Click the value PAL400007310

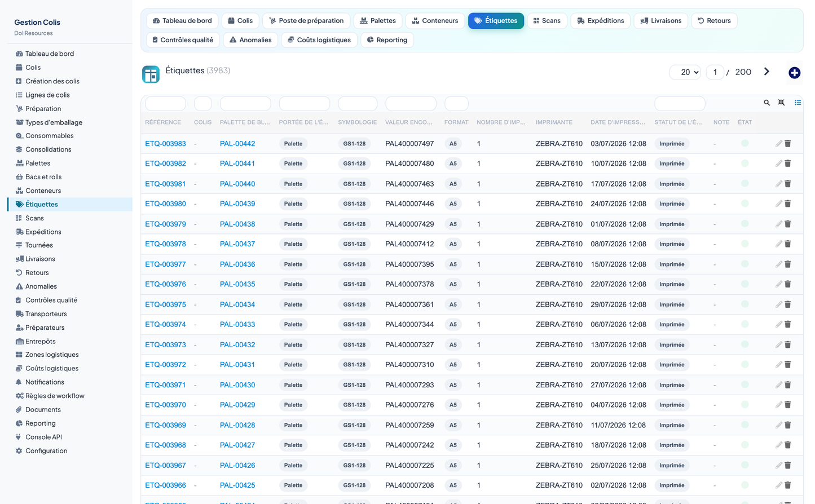pos(409,365)
